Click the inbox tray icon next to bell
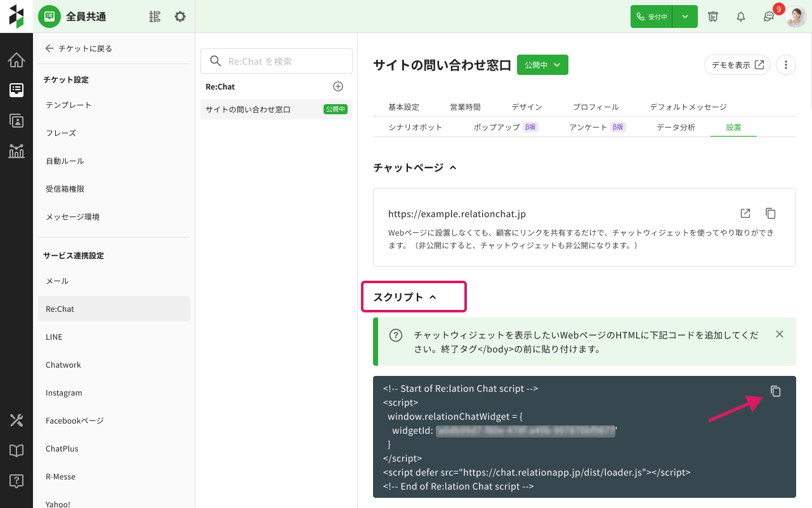The height and width of the screenshot is (508, 812). 713,17
